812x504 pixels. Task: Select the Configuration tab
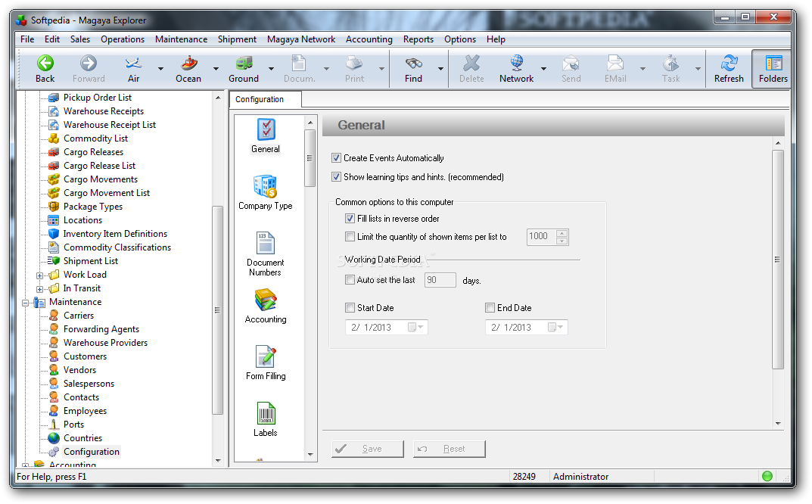(x=265, y=99)
